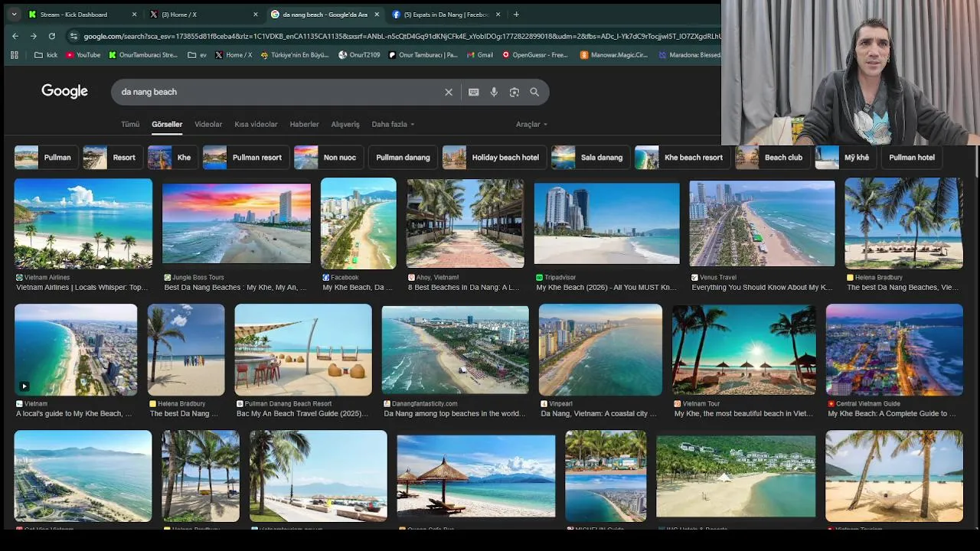Open the Gmail bookmark
980x551 pixels.
[x=479, y=55]
